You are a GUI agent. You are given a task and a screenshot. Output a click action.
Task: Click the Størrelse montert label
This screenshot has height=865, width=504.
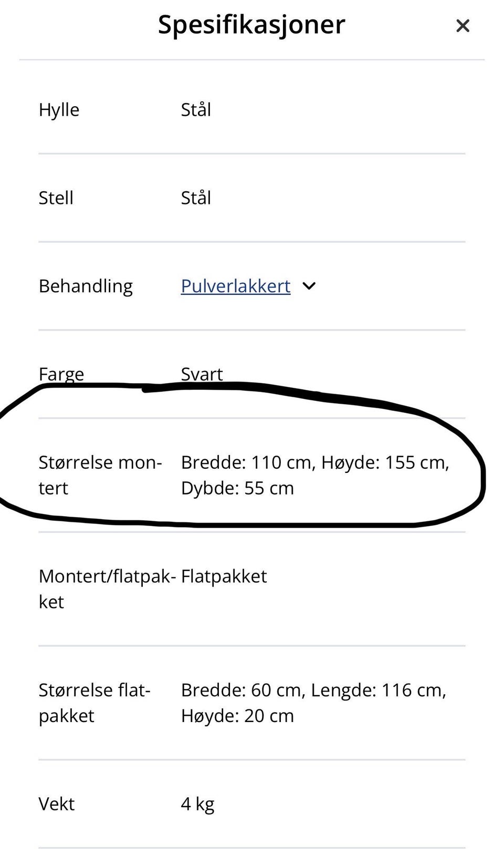[x=100, y=475]
